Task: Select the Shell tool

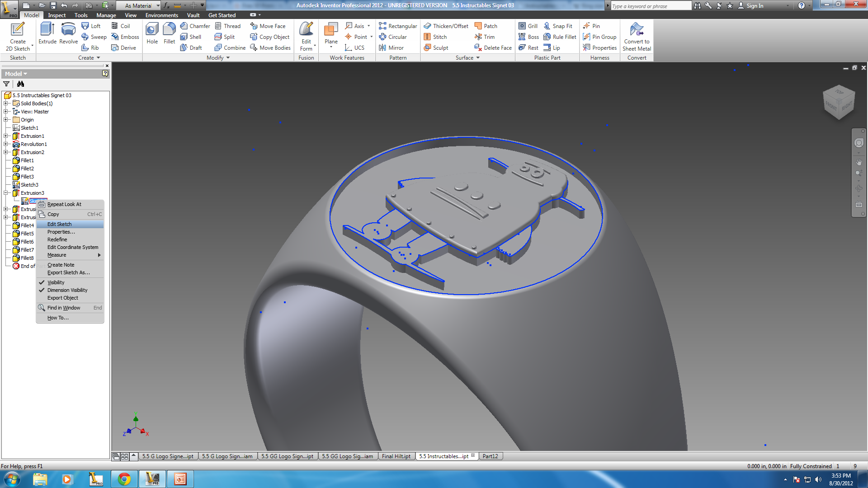Action: pyautogui.click(x=191, y=37)
